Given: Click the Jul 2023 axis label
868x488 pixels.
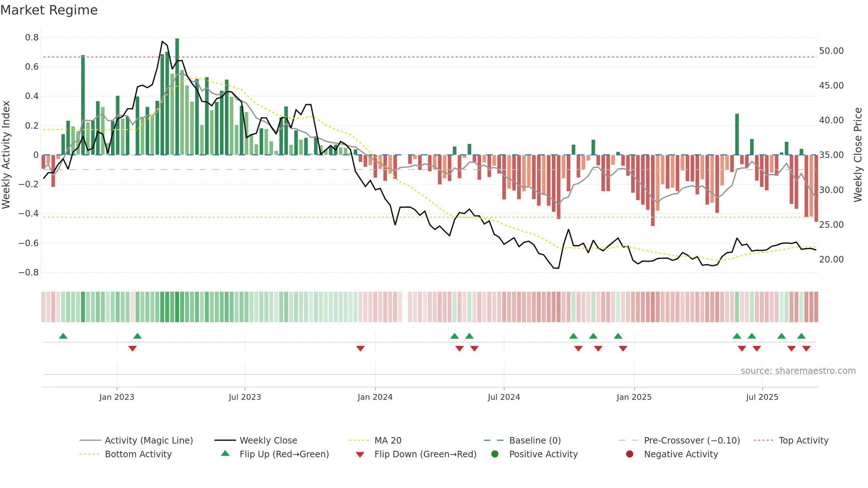Looking at the screenshot, I should [245, 397].
